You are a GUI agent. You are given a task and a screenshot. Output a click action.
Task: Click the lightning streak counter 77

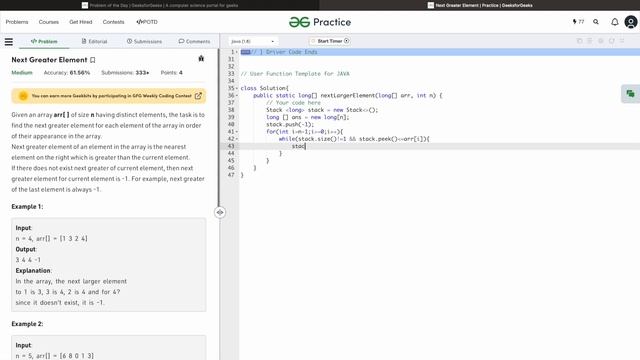tap(578, 22)
